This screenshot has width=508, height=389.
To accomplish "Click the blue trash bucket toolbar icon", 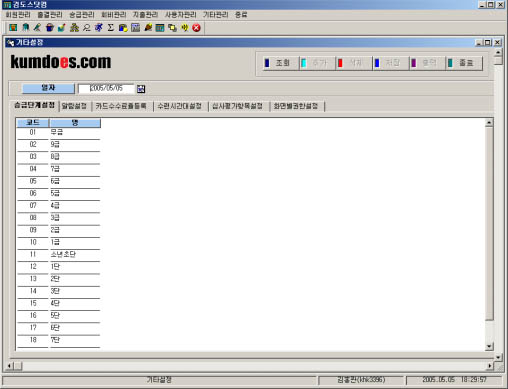I will 50,28.
